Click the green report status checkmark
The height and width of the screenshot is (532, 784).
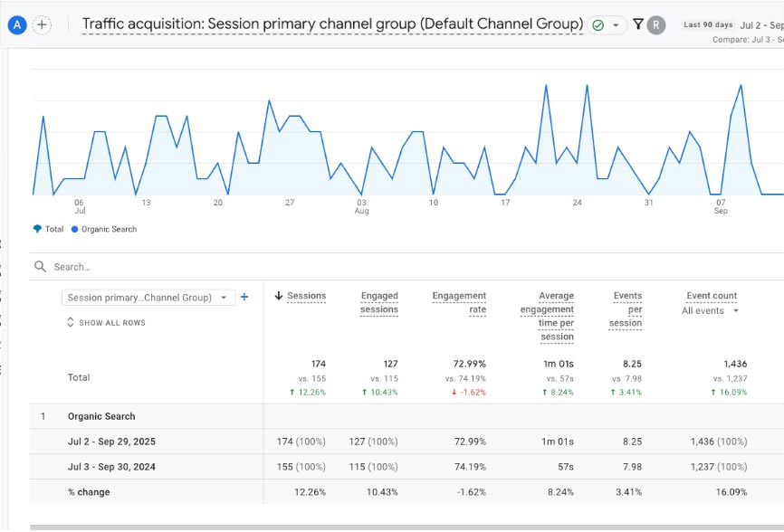click(x=598, y=25)
